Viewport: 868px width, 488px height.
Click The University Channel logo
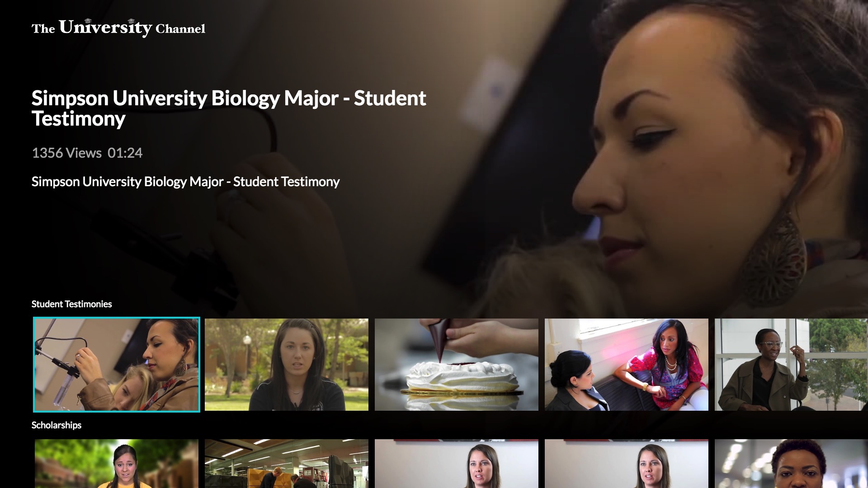pyautogui.click(x=118, y=28)
